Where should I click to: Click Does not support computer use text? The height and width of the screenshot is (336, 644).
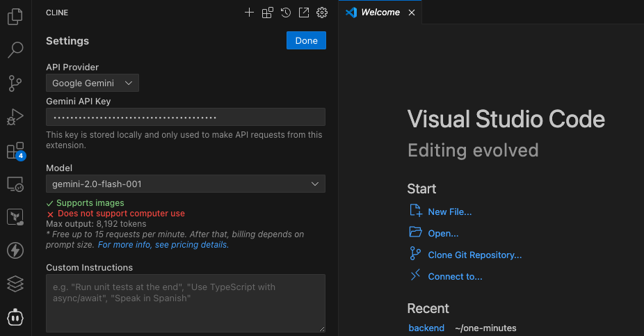click(x=121, y=214)
